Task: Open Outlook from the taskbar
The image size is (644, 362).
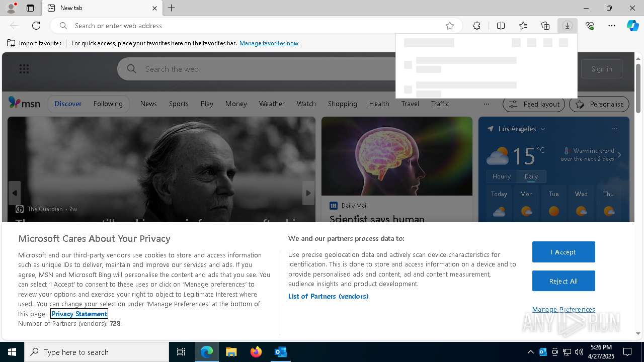Action: [280, 352]
